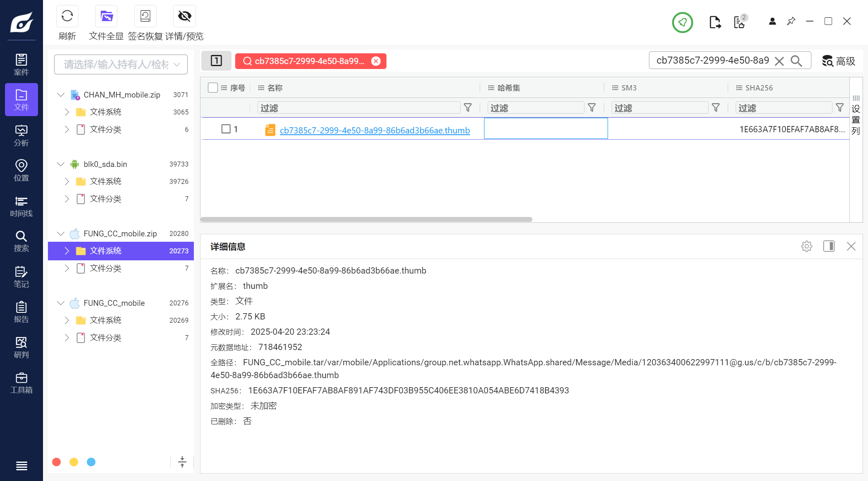Open the 时间线 timeline sidebar section

coord(21,206)
